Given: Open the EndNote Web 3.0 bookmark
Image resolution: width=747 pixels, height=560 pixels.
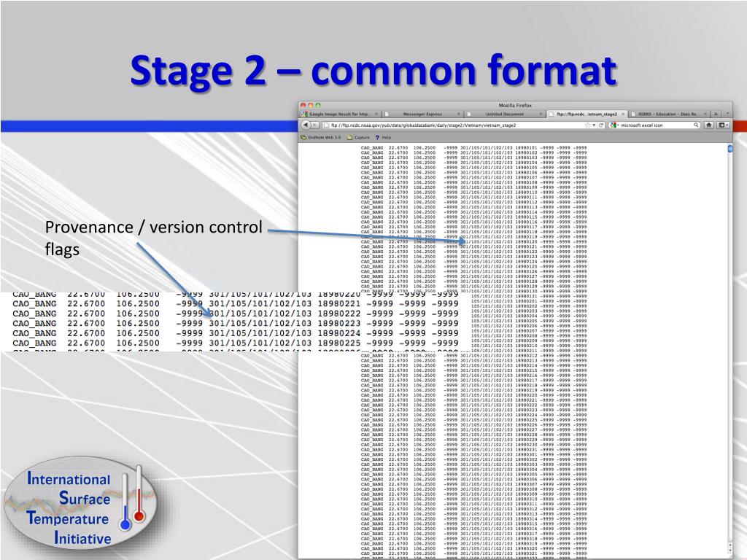Looking at the screenshot, I should 321,138.
